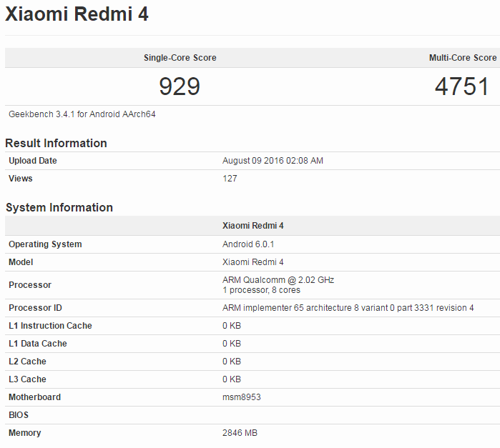Screen dimensions: 500x448
Task: Select upload date August 09 2016 02:08 AM
Action: point(273,161)
